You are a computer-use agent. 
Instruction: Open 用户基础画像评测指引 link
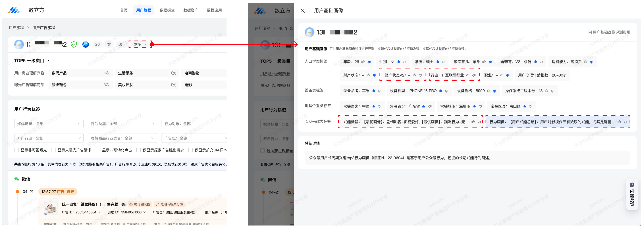pyautogui.click(x=609, y=32)
